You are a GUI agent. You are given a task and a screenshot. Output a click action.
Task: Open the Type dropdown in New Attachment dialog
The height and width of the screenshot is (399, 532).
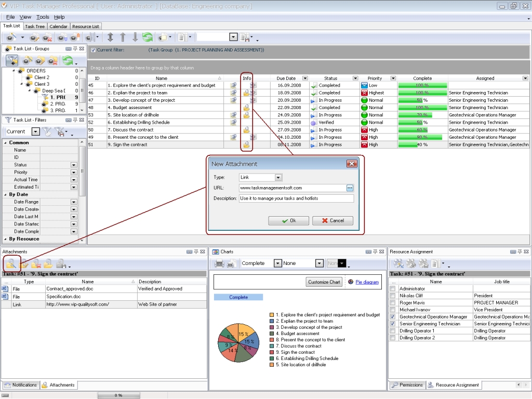coord(278,178)
